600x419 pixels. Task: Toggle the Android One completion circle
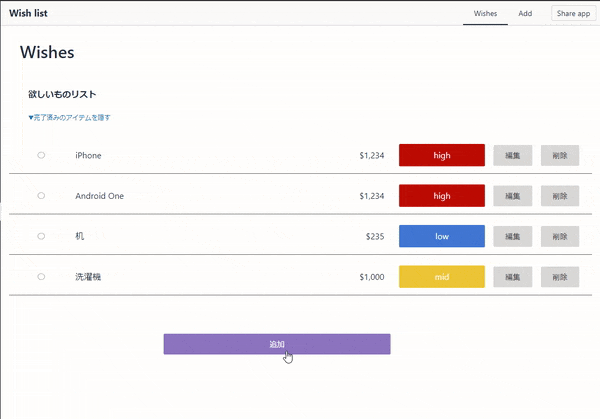41,196
